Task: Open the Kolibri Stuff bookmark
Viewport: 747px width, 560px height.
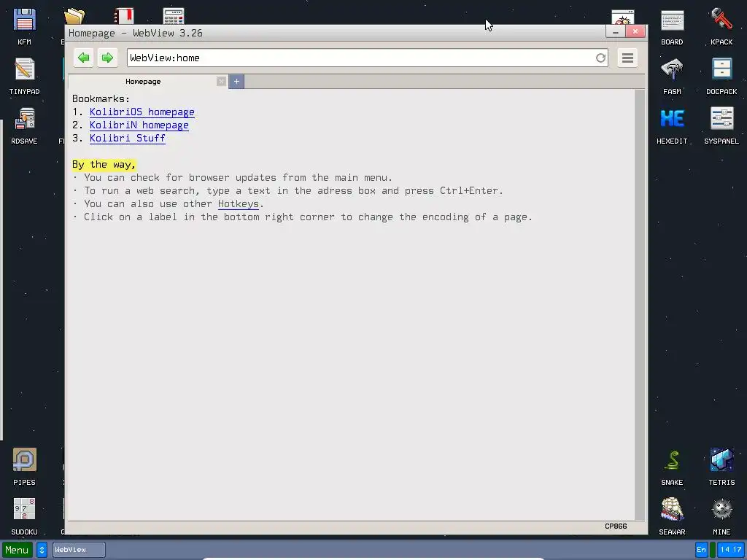Action: click(128, 138)
